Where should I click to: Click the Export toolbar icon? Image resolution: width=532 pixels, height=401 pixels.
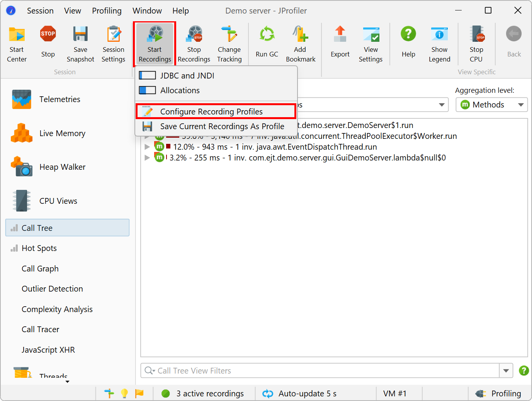[x=340, y=34]
